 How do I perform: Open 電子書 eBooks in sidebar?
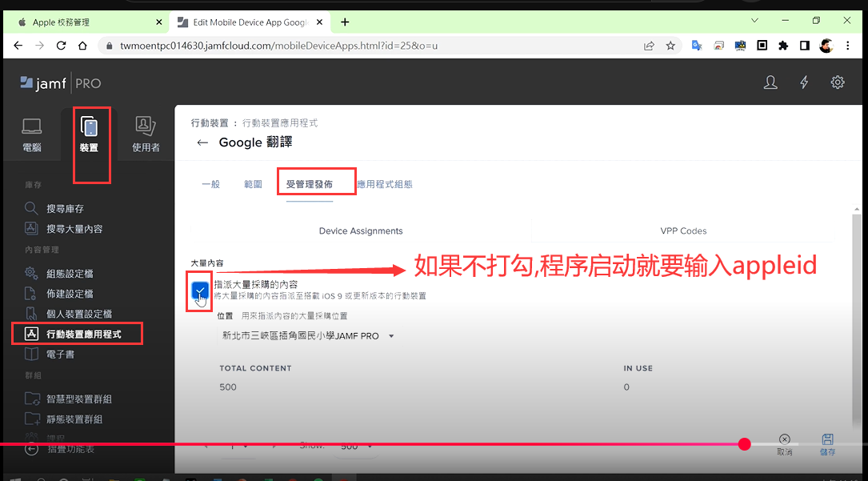pos(50,355)
